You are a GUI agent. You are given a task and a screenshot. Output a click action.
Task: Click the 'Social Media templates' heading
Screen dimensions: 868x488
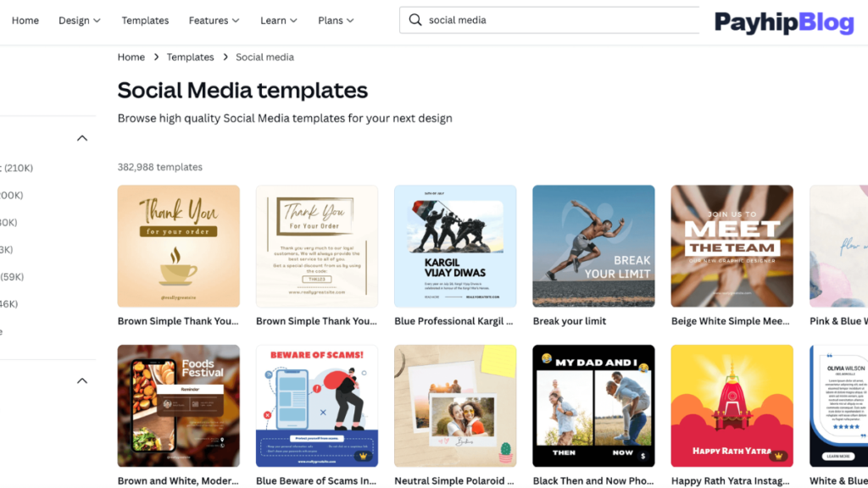coord(242,90)
